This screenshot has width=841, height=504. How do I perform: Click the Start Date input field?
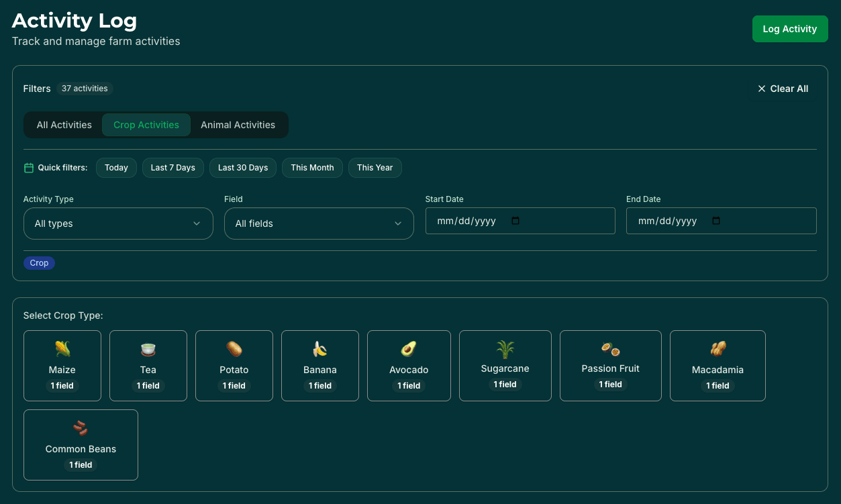click(x=520, y=220)
